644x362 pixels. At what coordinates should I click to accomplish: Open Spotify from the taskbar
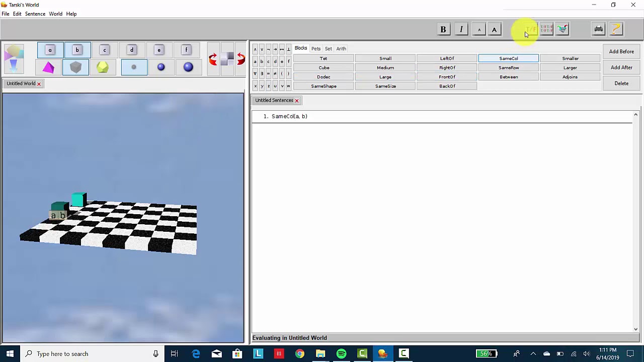coord(341,353)
